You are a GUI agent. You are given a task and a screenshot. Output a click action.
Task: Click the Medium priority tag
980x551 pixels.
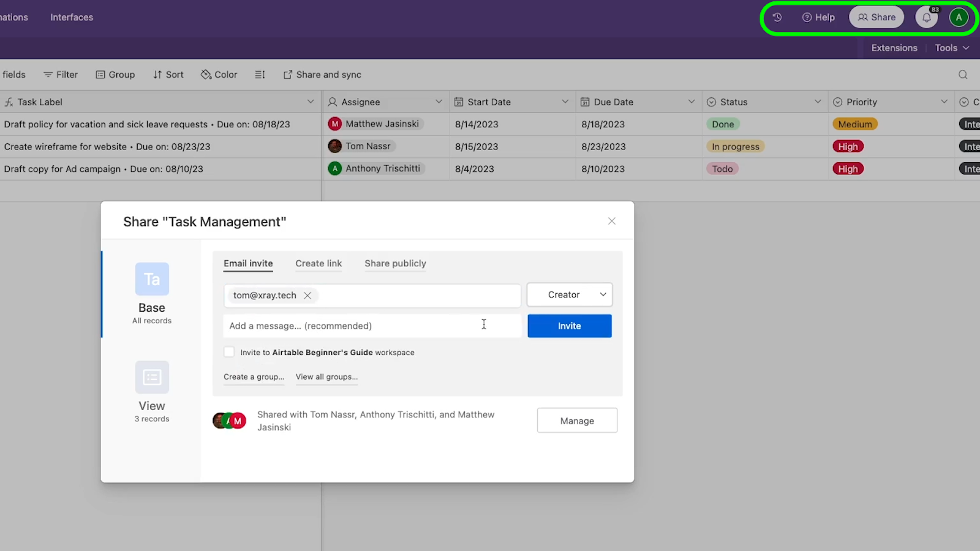[855, 124]
